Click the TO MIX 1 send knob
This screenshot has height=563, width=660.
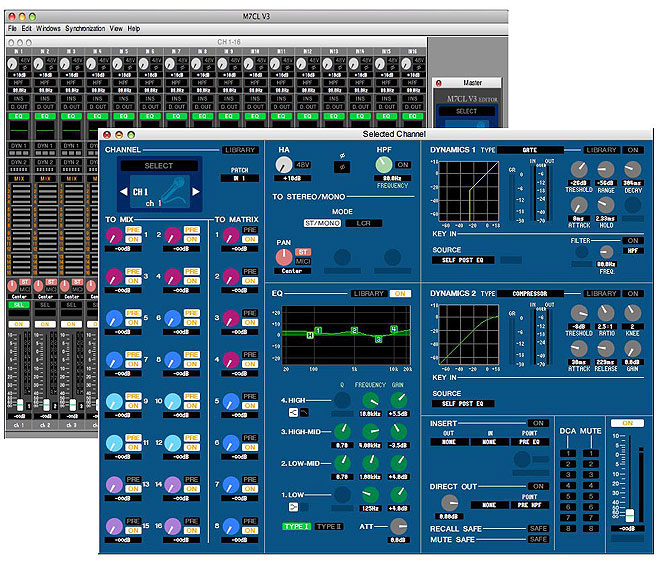[114, 235]
